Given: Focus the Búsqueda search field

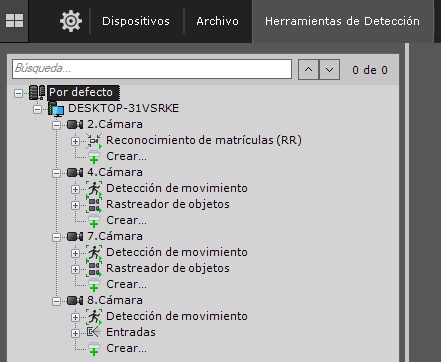Looking at the screenshot, I should [152, 69].
